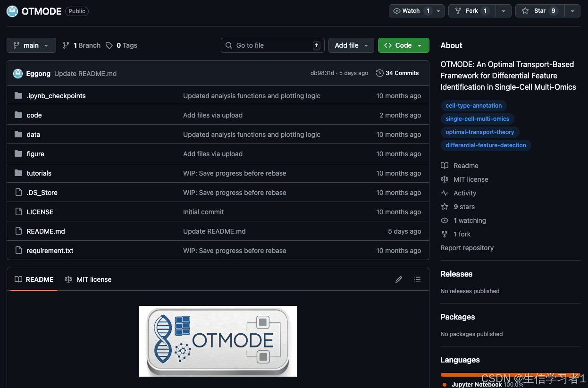588x388 pixels.
Task: Open commit hash db9831d
Action: [x=322, y=73]
